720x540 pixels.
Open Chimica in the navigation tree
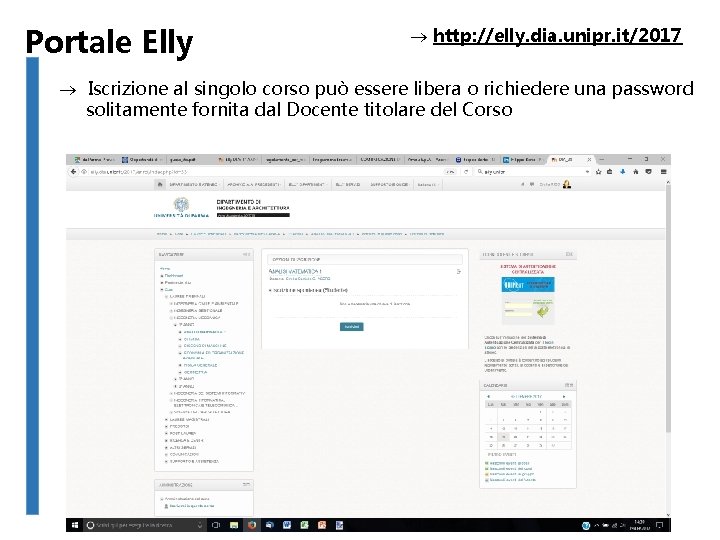tap(191, 339)
